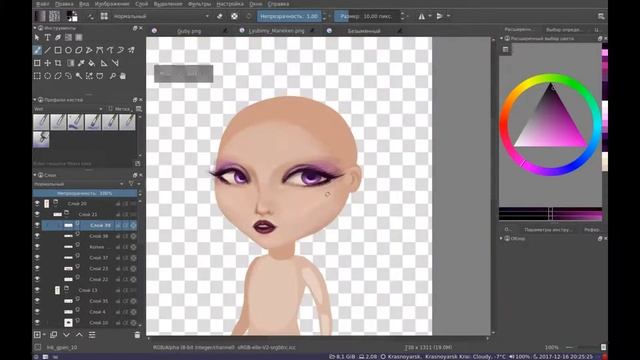Move layer down with the chevron arrow
The width and height of the screenshot is (640, 360).
point(67,335)
